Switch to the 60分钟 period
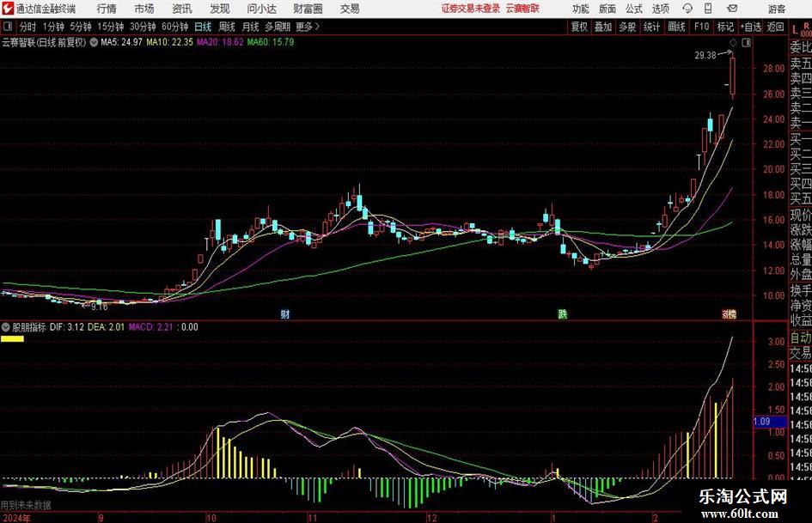 pos(174,27)
